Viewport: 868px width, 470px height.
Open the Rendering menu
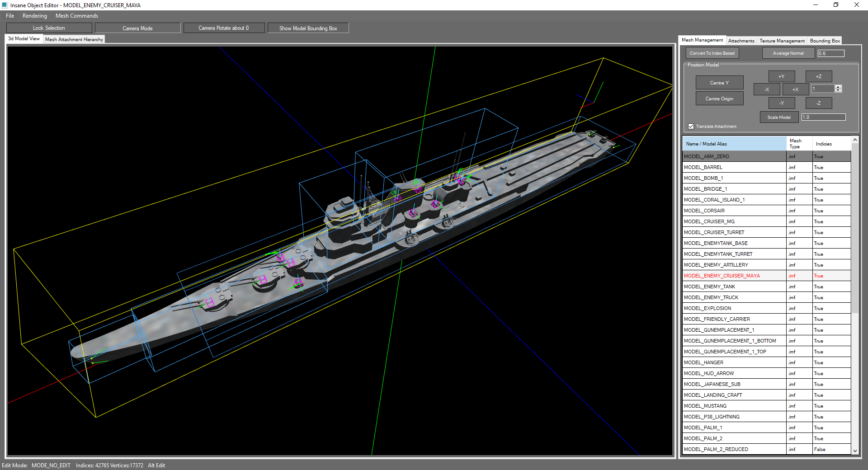tap(35, 16)
